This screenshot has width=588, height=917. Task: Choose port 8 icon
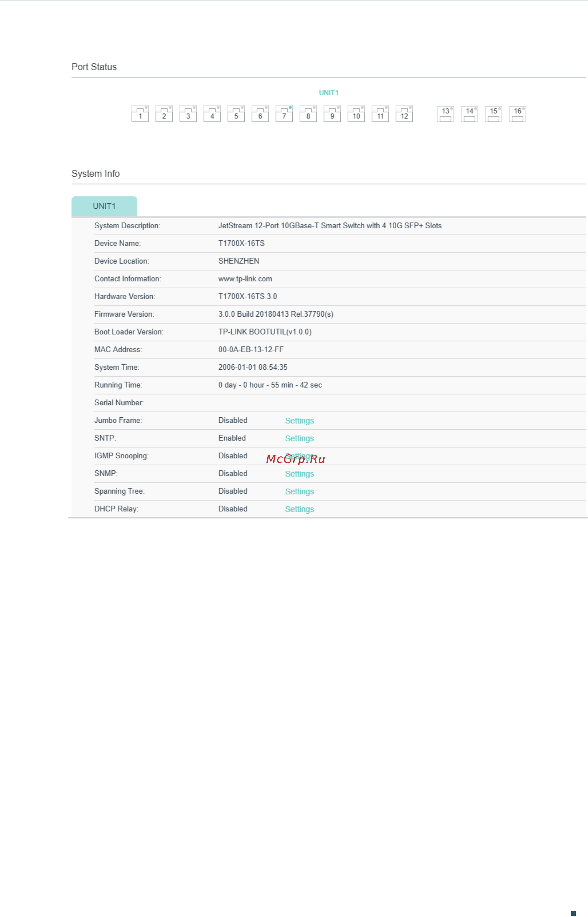(308, 113)
